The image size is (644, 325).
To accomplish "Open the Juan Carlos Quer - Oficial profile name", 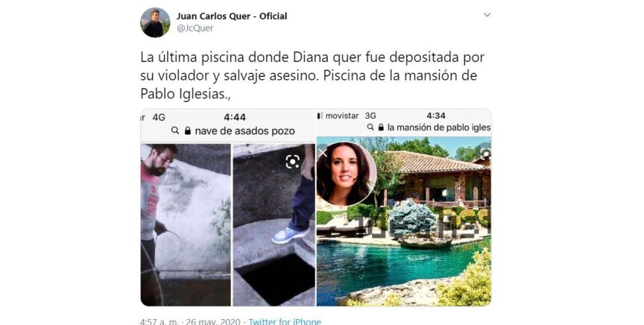I will pos(232,16).
